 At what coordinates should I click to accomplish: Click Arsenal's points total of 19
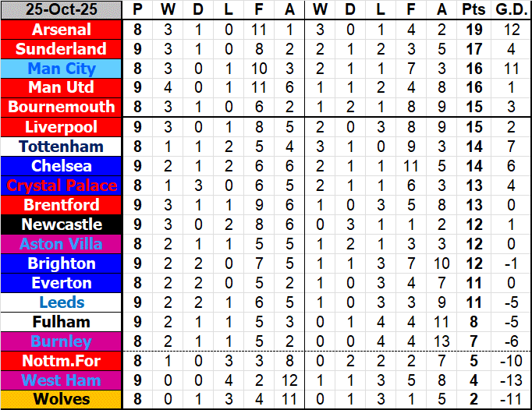473,30
